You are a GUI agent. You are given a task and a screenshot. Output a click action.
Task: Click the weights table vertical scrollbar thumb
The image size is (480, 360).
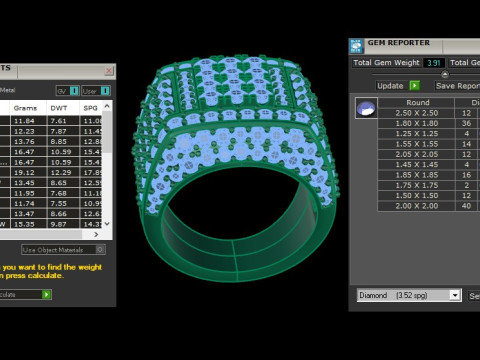[x=107, y=132]
